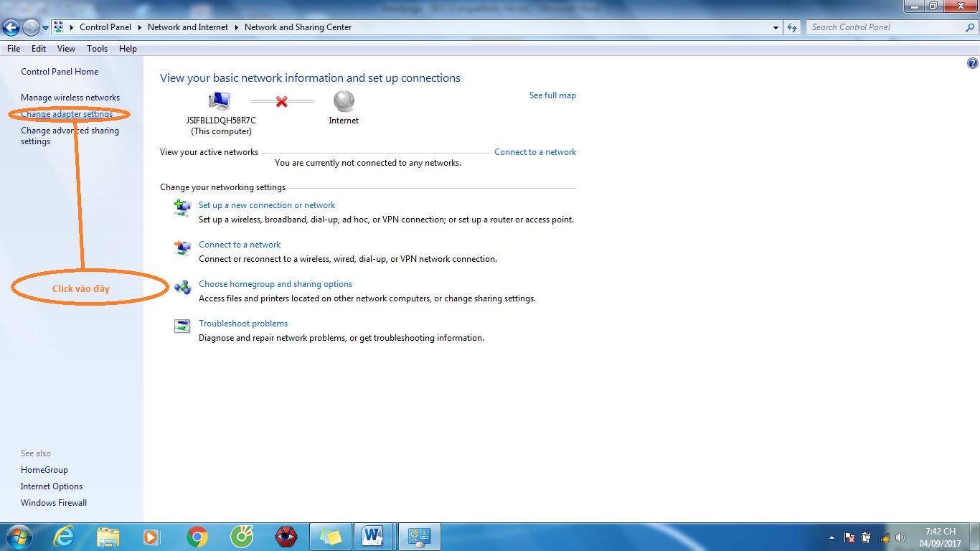Click the Set up new connection icon
This screenshot has height=551, width=980.
click(183, 208)
